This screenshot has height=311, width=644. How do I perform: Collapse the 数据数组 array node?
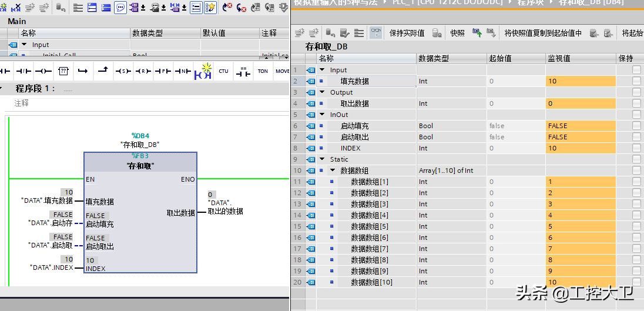click(x=333, y=170)
